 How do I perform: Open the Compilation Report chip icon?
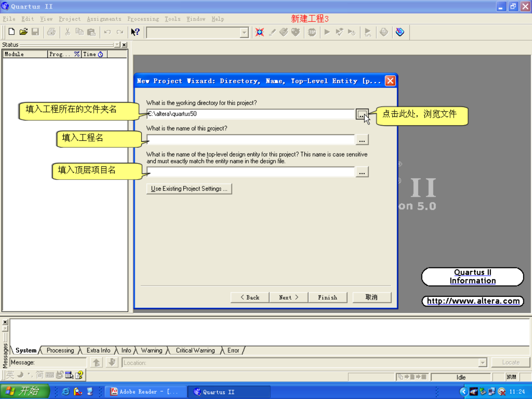coord(384,32)
